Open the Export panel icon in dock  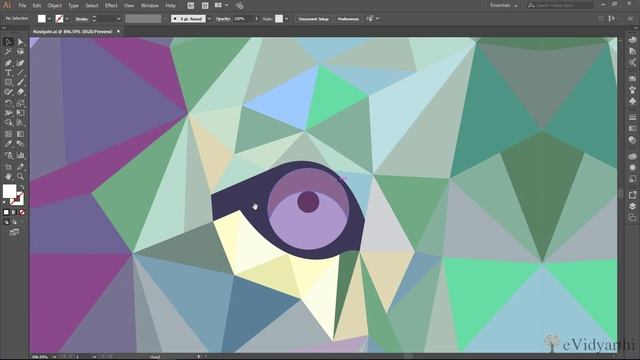tap(632, 195)
